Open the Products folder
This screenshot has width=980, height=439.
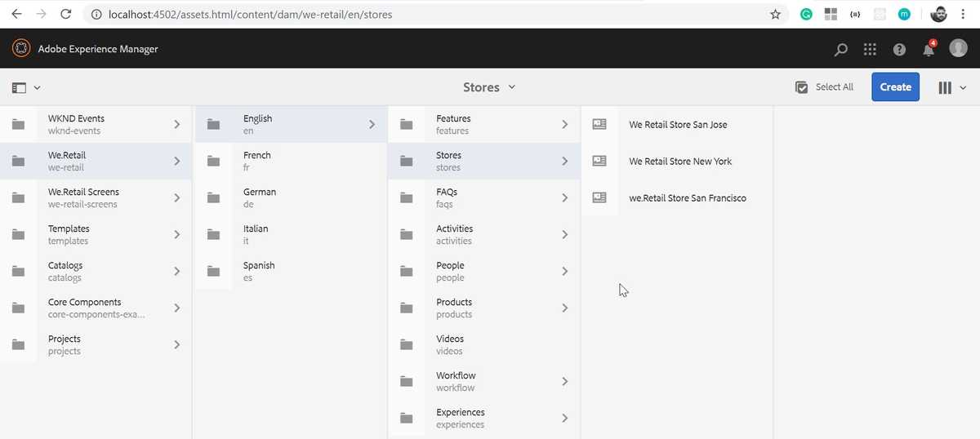483,308
